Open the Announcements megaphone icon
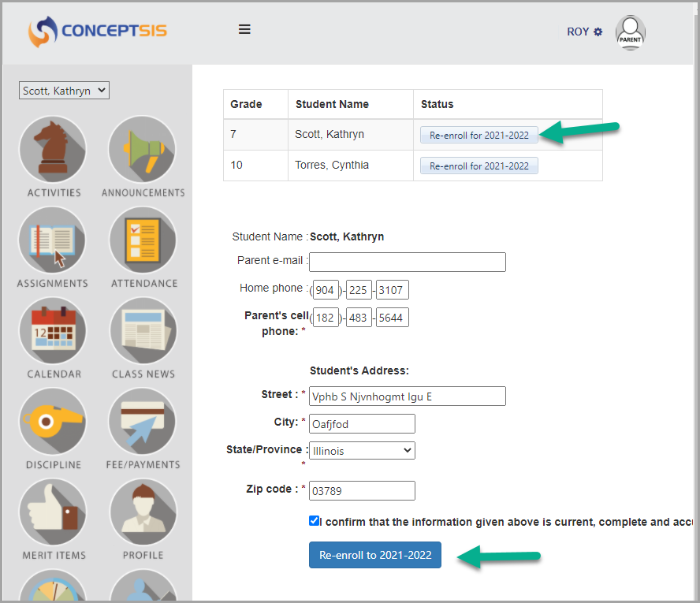700x603 pixels. 143,150
